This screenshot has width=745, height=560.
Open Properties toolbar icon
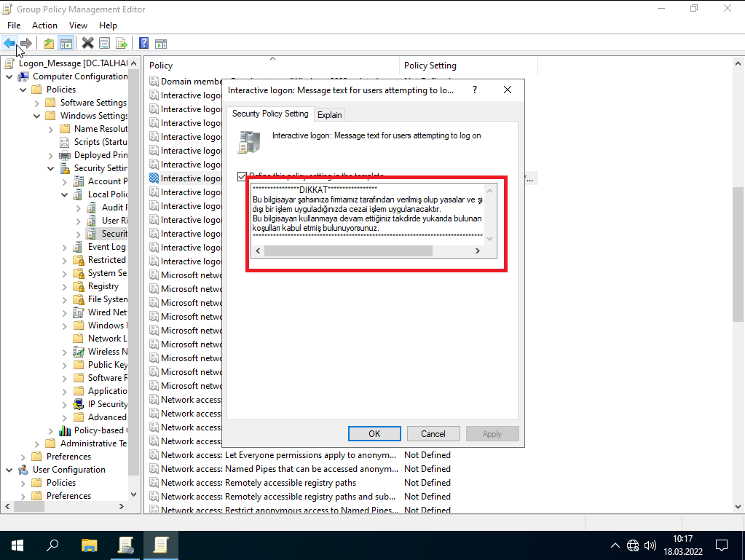[105, 44]
